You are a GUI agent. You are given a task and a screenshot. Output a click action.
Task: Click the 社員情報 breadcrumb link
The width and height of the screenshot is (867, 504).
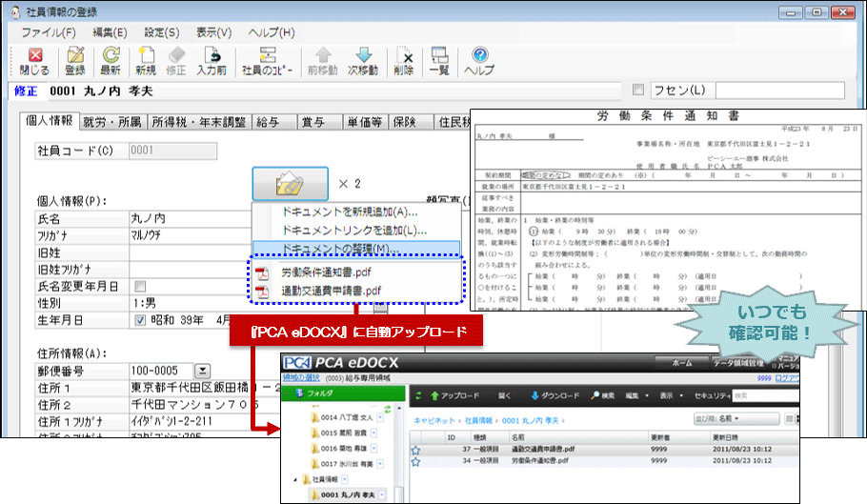click(x=478, y=420)
